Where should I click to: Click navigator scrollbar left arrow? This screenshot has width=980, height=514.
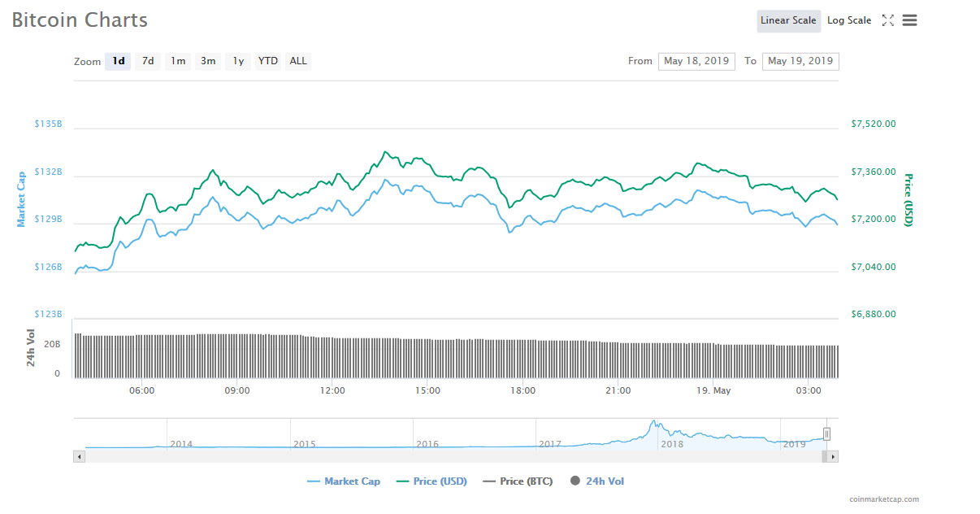click(79, 457)
